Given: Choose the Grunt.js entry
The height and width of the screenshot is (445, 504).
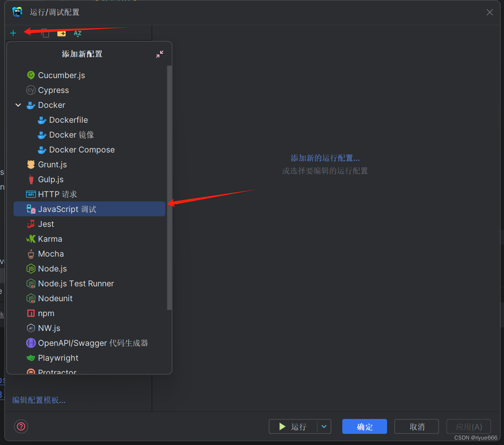Looking at the screenshot, I should 89,164.
